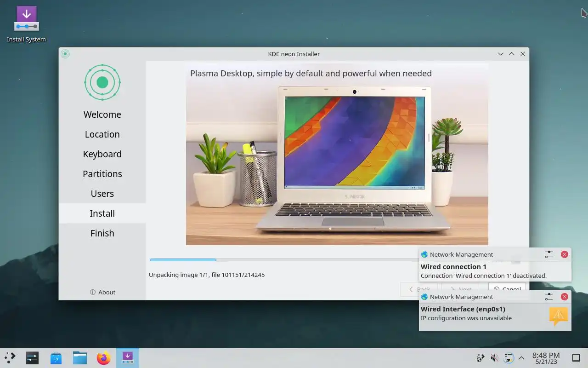
Task: Click the unpacking image status text
Action: click(x=207, y=275)
